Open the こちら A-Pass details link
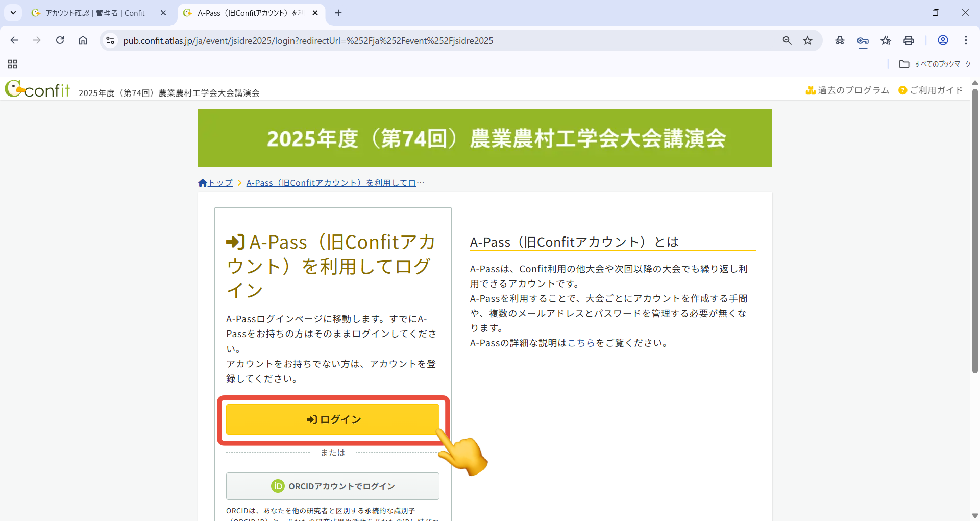The height and width of the screenshot is (521, 980). [x=581, y=343]
